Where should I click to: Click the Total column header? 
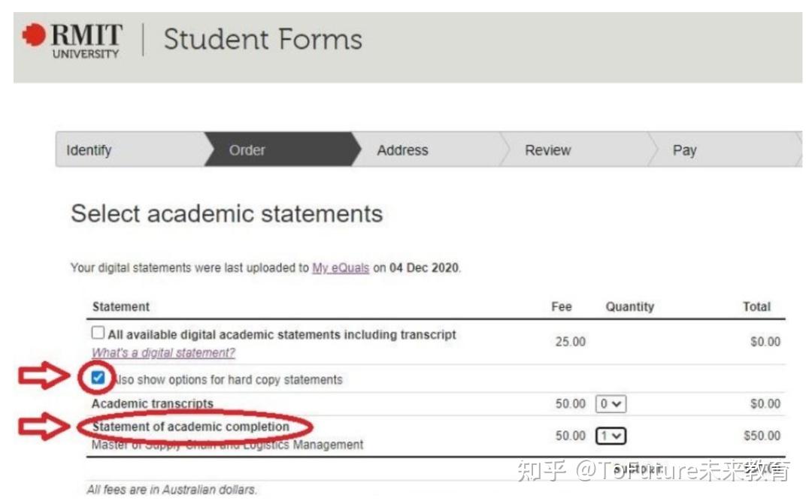coord(757,306)
